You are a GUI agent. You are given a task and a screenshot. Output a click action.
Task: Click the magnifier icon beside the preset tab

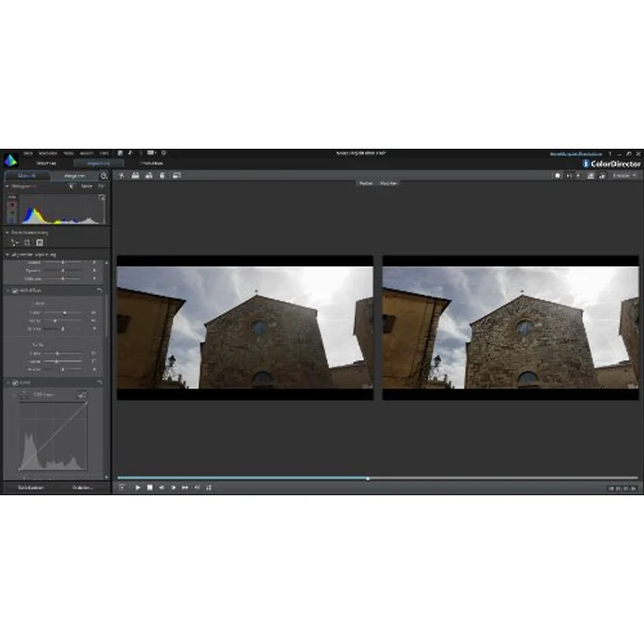[104, 176]
